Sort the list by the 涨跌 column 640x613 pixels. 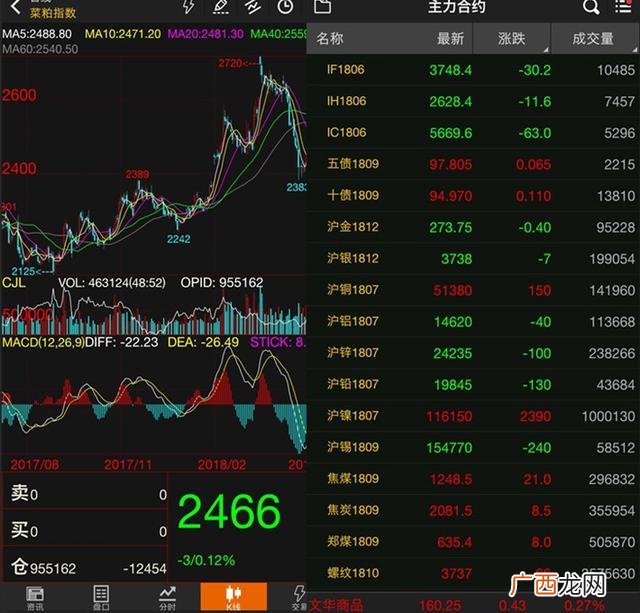coord(511,39)
